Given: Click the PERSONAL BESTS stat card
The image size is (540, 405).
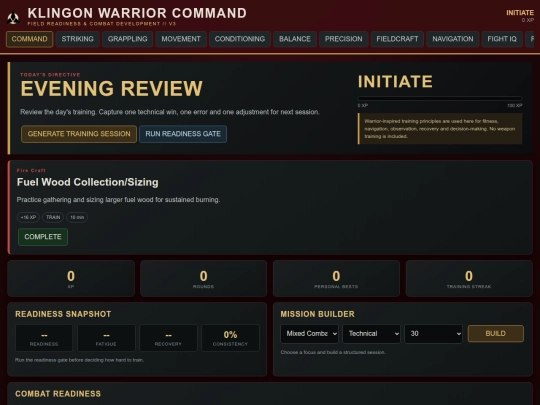Looking at the screenshot, I should [x=336, y=279].
